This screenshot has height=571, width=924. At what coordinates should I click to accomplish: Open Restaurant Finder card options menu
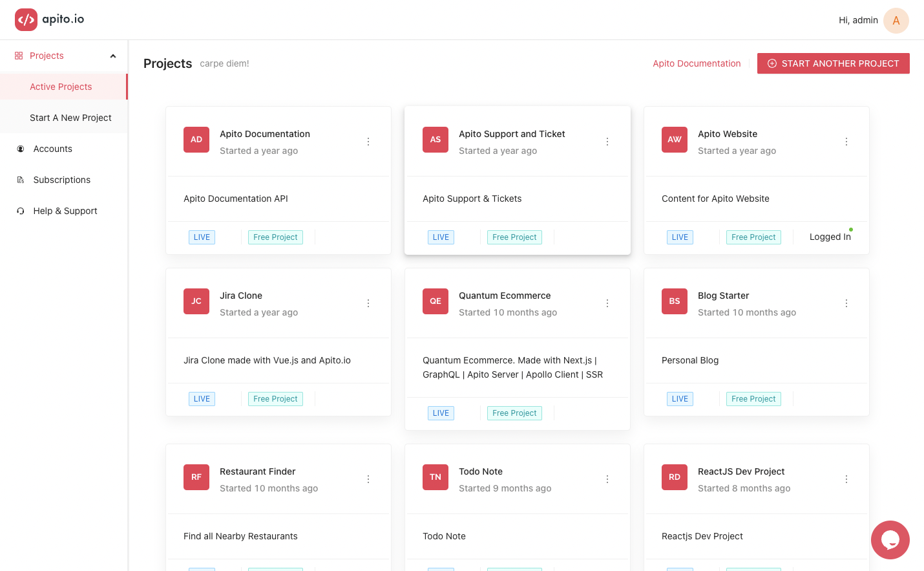(368, 479)
